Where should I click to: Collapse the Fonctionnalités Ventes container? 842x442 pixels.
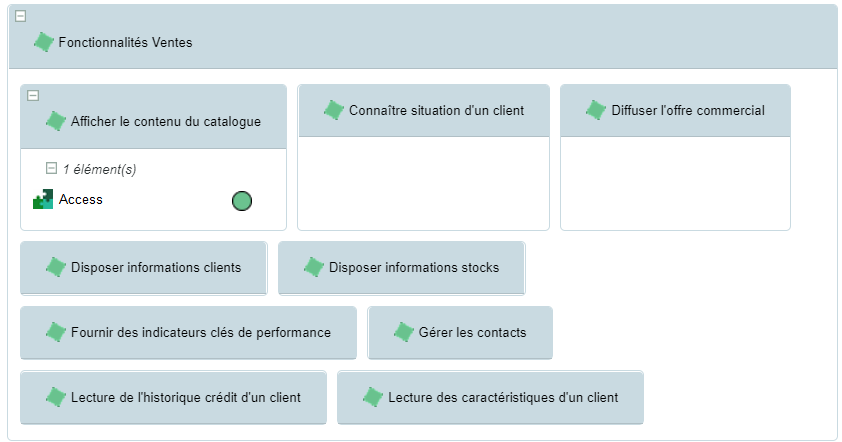tap(21, 16)
